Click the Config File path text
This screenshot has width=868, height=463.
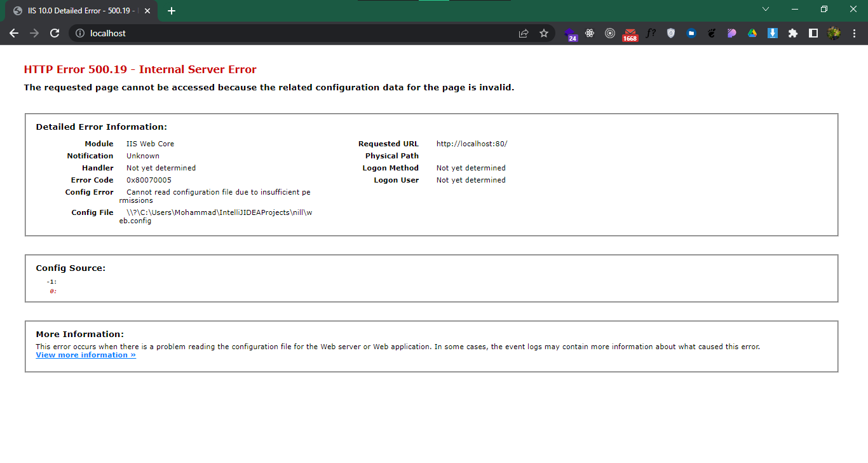pos(215,217)
